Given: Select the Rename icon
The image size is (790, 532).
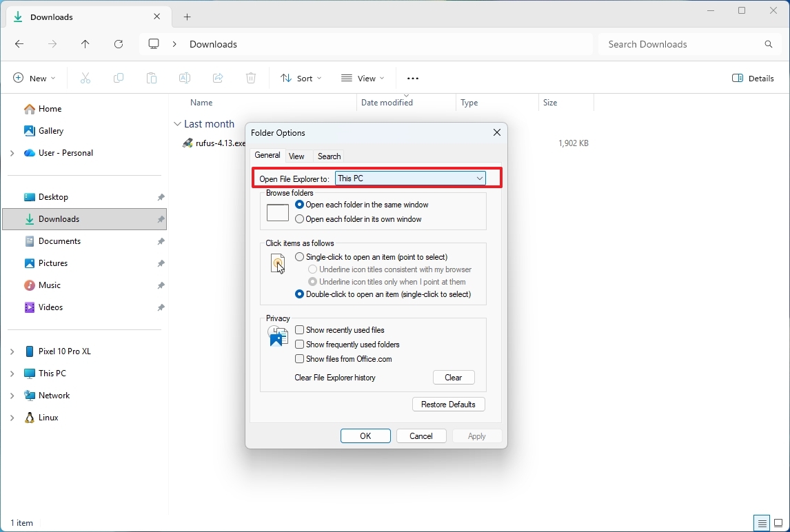Looking at the screenshot, I should 185,78.
